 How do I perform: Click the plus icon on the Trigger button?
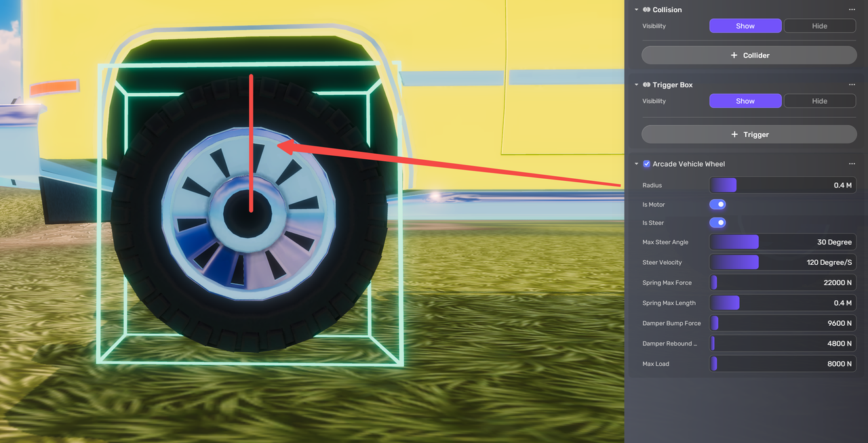tap(735, 134)
